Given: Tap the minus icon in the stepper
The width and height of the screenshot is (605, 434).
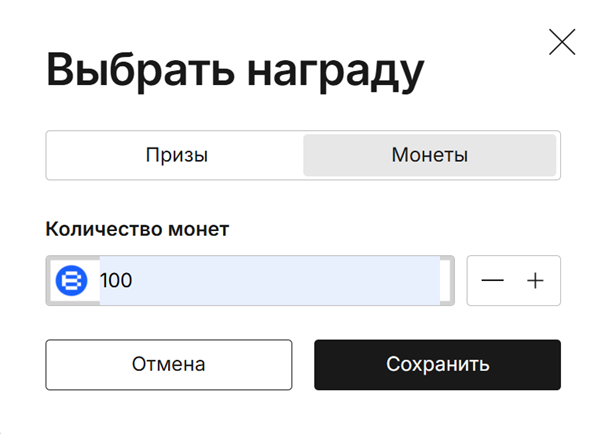Looking at the screenshot, I should point(492,281).
